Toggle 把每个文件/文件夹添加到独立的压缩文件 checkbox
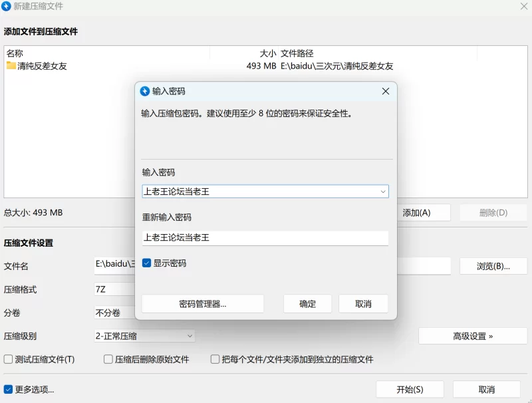Viewport: 532px width, 403px height. click(x=215, y=359)
